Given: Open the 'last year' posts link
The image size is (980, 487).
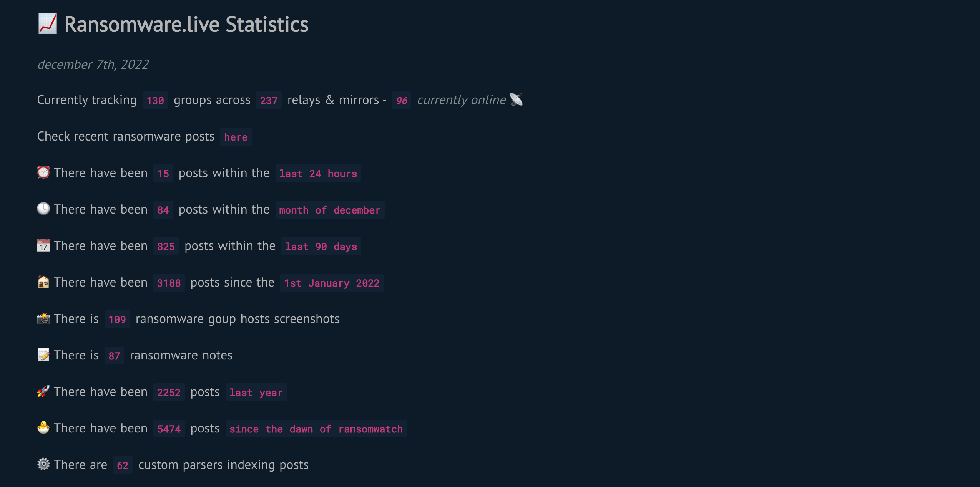Looking at the screenshot, I should (256, 393).
